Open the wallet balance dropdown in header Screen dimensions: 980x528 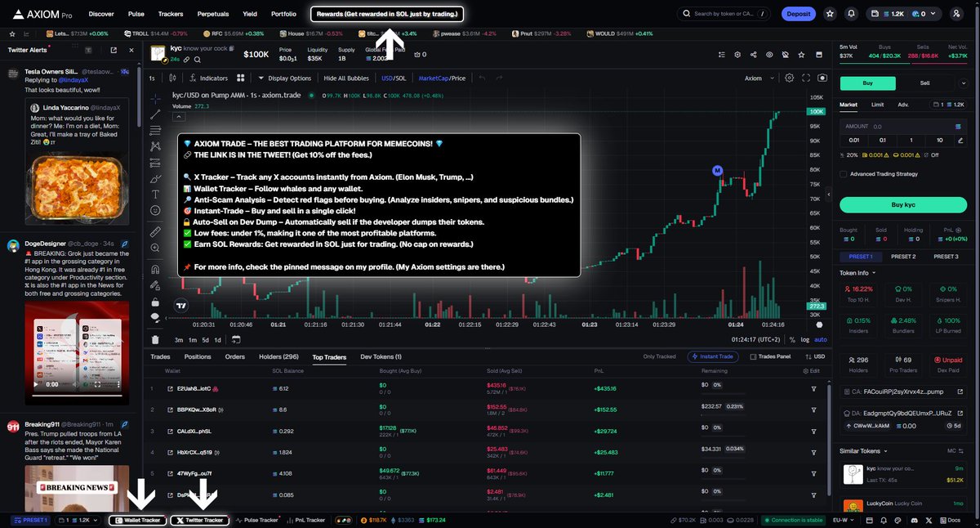point(905,14)
